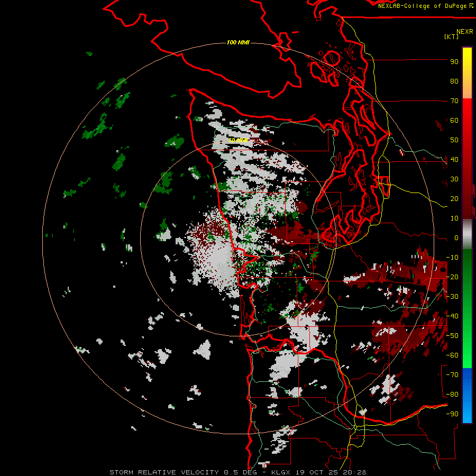Click the positive 40 scale label
Viewport: 476px width, 476px height.
pos(454,159)
